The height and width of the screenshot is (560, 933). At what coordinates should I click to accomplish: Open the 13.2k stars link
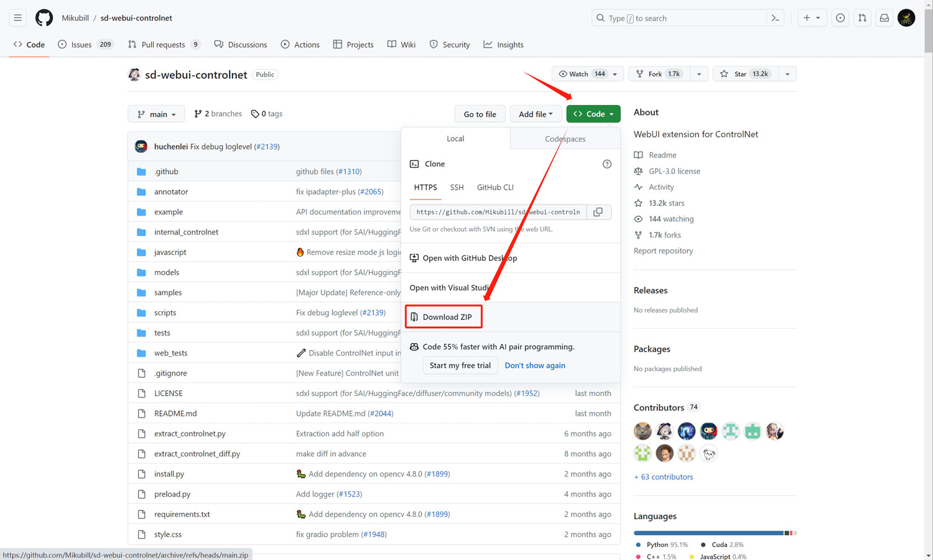click(659, 203)
